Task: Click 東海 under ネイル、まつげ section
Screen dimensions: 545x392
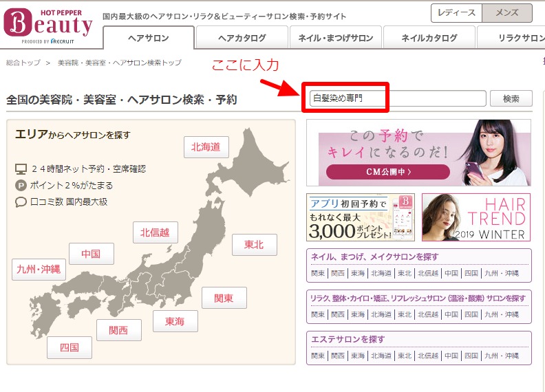Action: point(358,273)
